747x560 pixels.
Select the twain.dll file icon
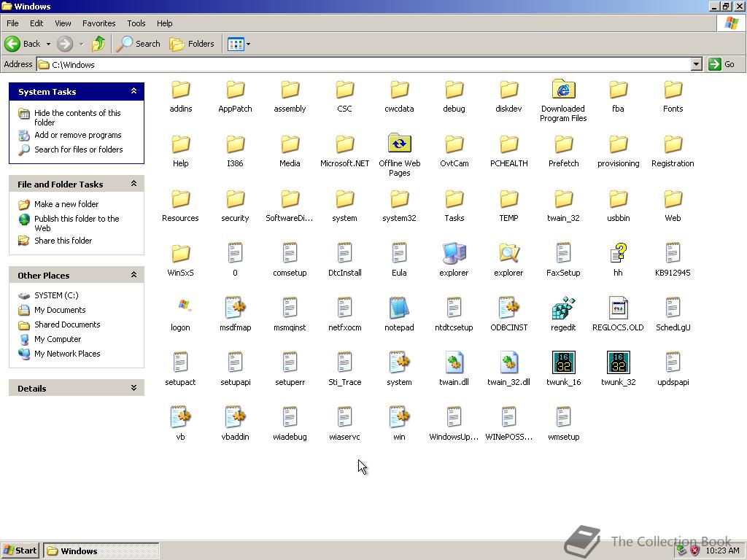click(x=454, y=362)
